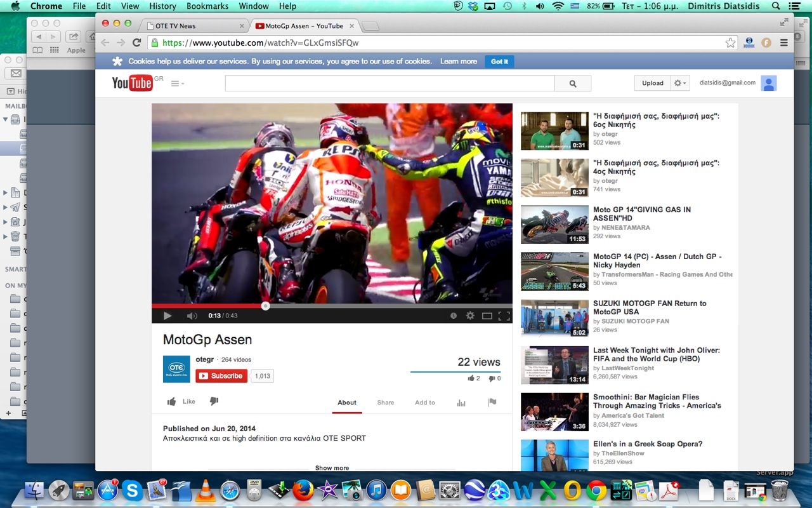Viewport: 812px width, 508px height.
Task: Click the Watch Later clock icon
Action: [x=453, y=316]
